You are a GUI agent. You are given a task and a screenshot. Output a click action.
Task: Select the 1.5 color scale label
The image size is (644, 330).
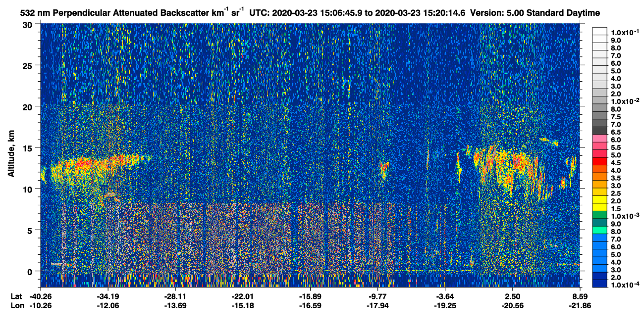coord(615,209)
